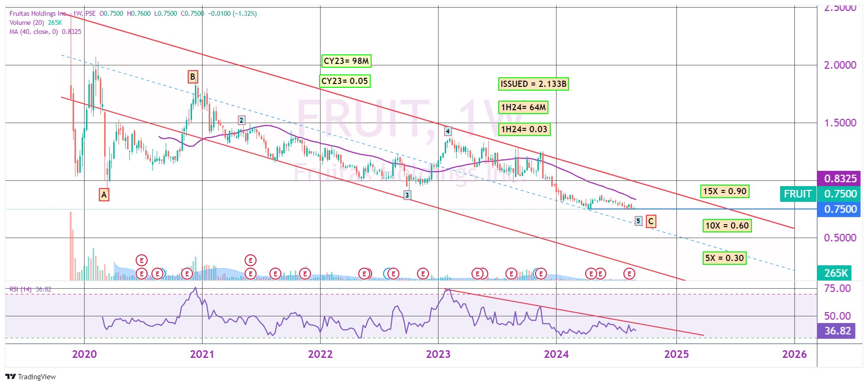Select the 'ISSUED = 2.133B' annotation
The image size is (868, 386).
point(533,84)
